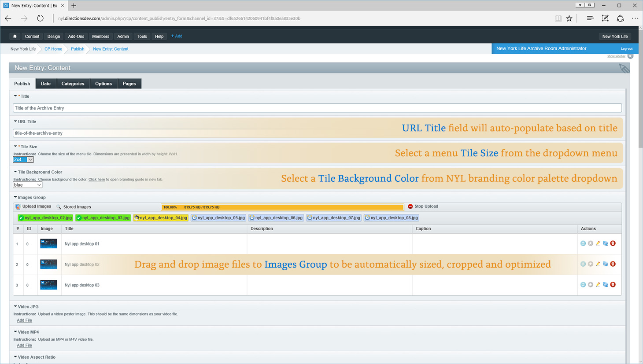Open the Tile Size 2x4 dropdown
Image resolution: width=643 pixels, height=364 pixels.
[x=23, y=160]
